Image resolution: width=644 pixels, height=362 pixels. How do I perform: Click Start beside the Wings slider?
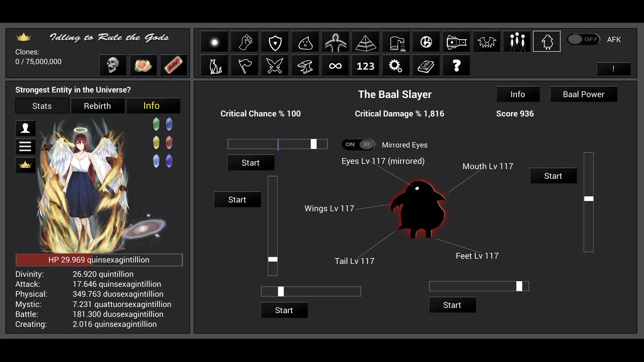tap(237, 199)
